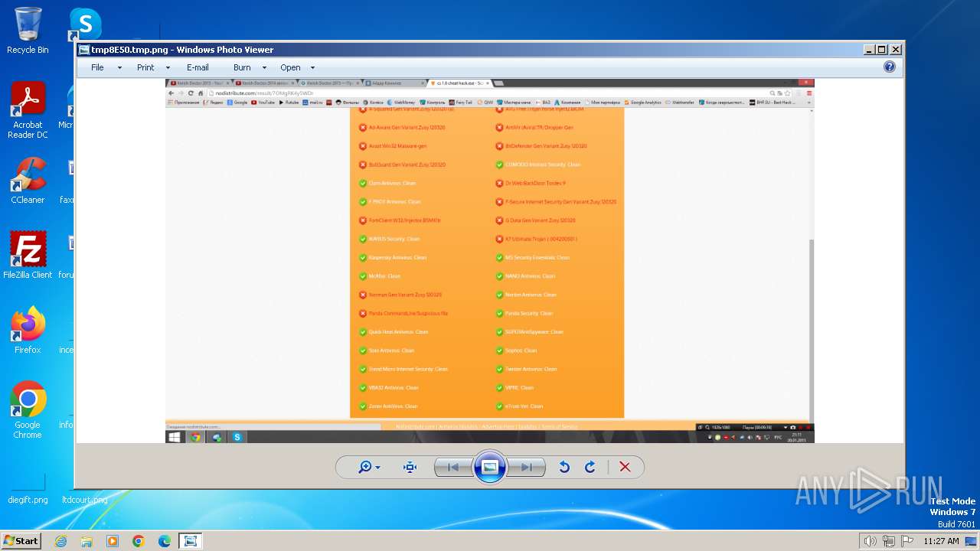The height and width of the screenshot is (551, 980).
Task: Open Recycle Bin on desktop
Action: point(28,31)
